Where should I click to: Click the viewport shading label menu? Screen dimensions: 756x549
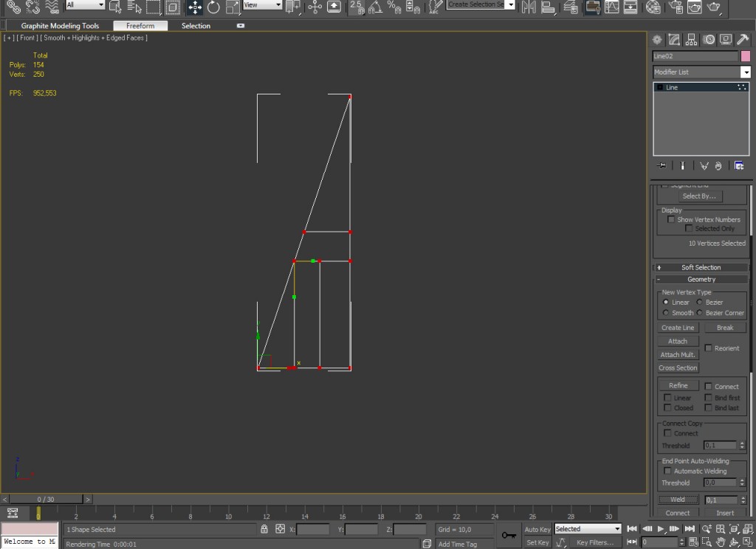(95, 38)
